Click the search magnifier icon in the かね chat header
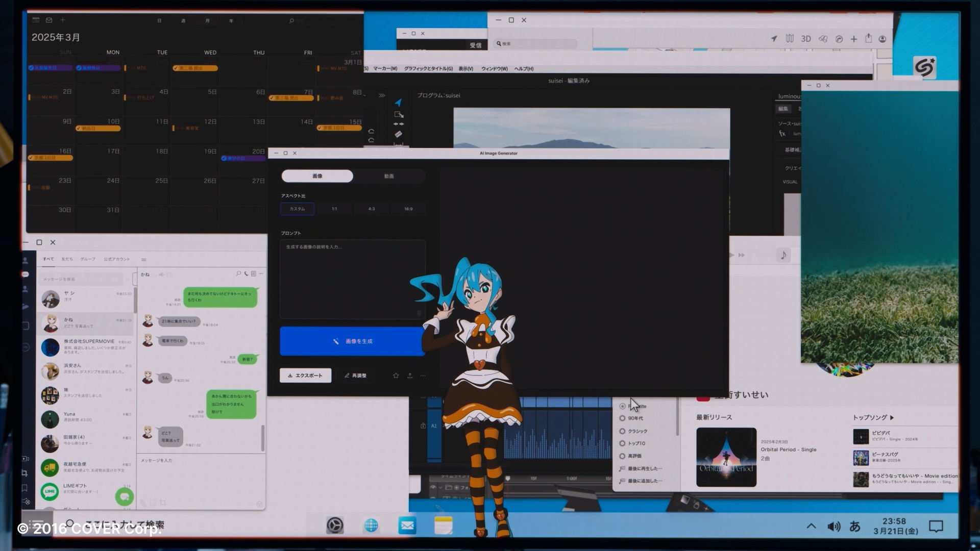This screenshot has height=551, width=980. pyautogui.click(x=238, y=274)
